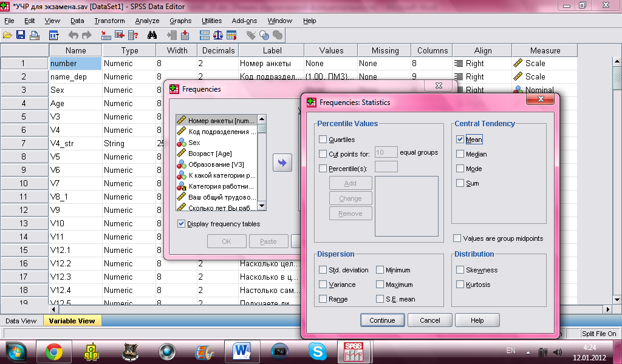
Task: Click the Percentile(s) value input field
Action: (x=386, y=167)
